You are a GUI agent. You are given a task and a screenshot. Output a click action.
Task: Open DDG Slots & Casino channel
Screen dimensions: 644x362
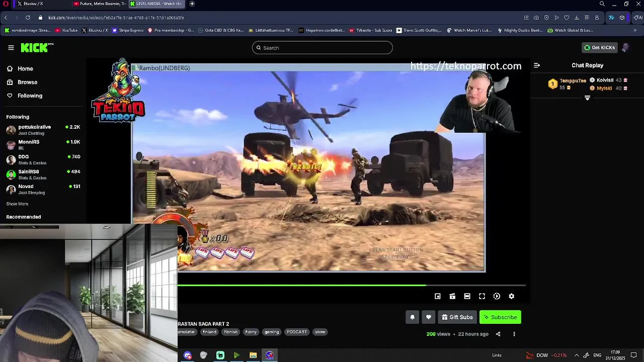[x=43, y=159]
